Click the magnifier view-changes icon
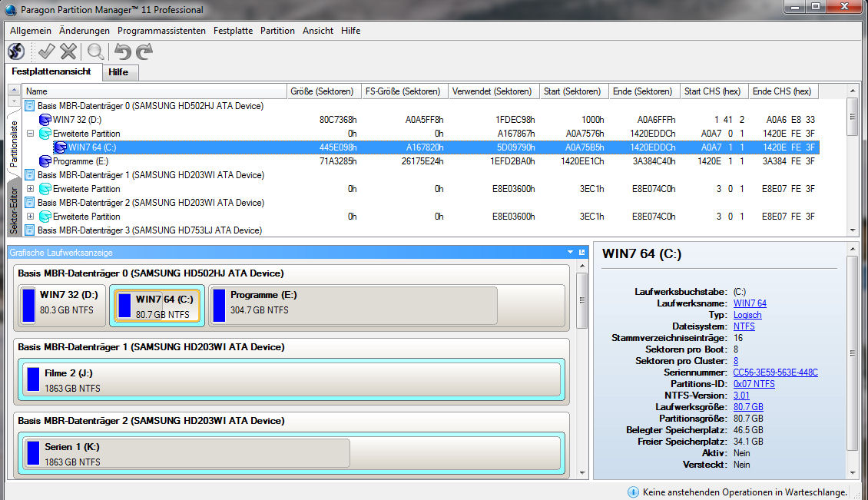868x500 pixels. pos(96,51)
